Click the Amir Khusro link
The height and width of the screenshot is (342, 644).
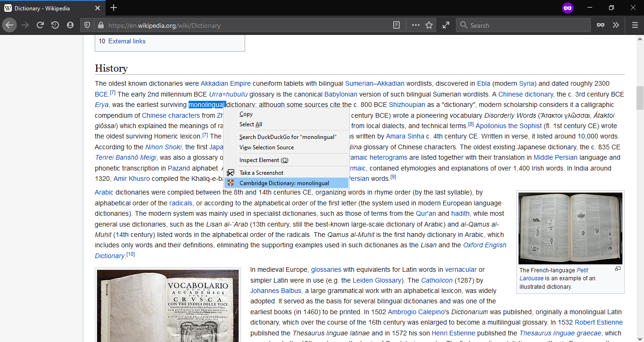pyautogui.click(x=132, y=179)
